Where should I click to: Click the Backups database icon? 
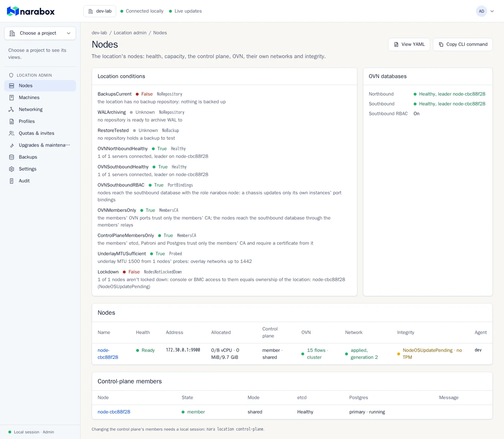(x=12, y=157)
